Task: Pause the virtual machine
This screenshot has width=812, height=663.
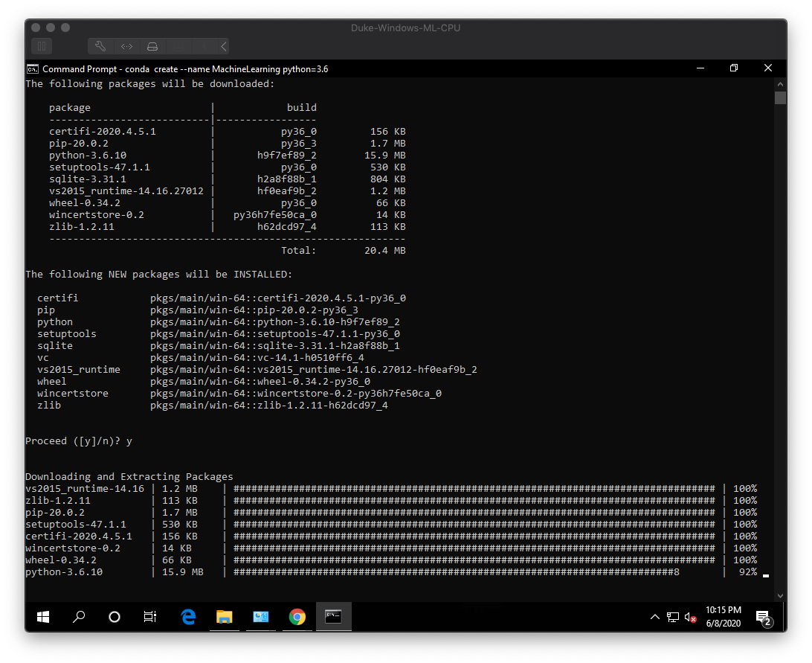Action: click(x=42, y=46)
